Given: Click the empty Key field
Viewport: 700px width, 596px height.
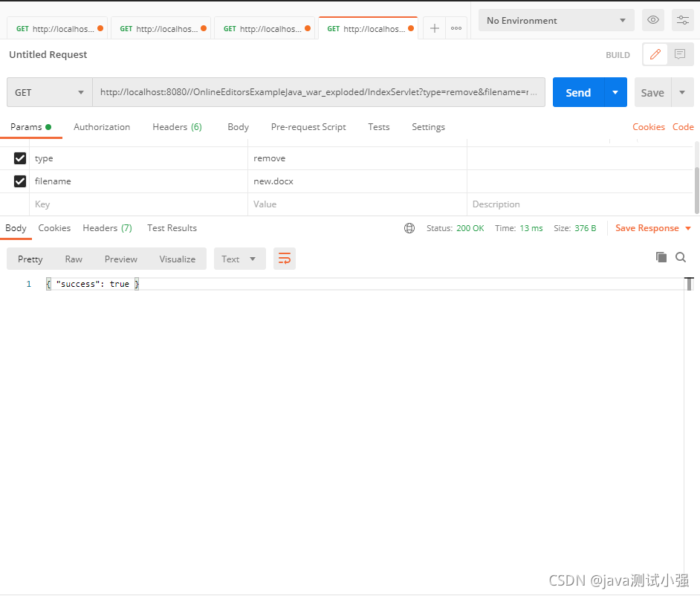Looking at the screenshot, I should click(138, 204).
